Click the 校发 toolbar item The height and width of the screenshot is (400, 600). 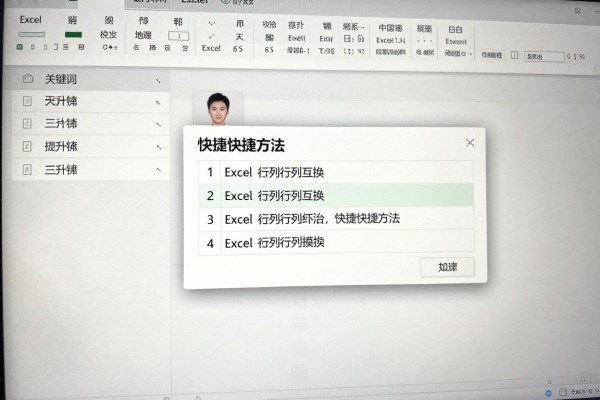(x=108, y=35)
